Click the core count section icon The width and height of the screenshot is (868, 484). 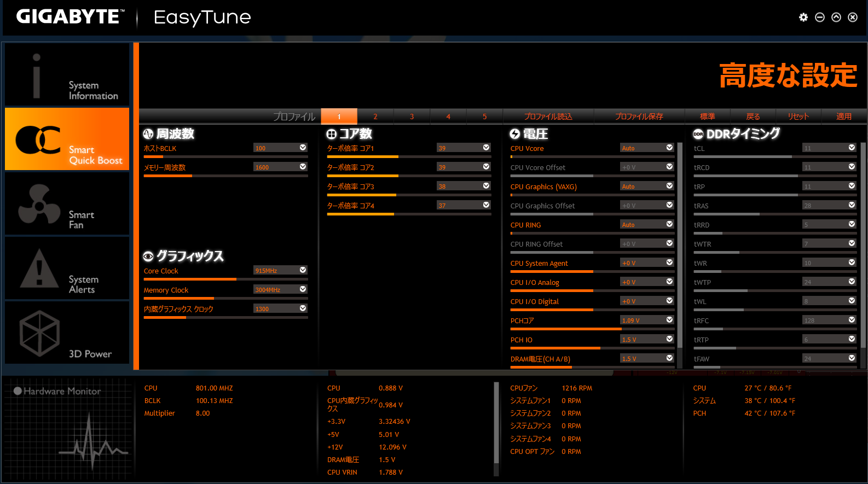331,134
